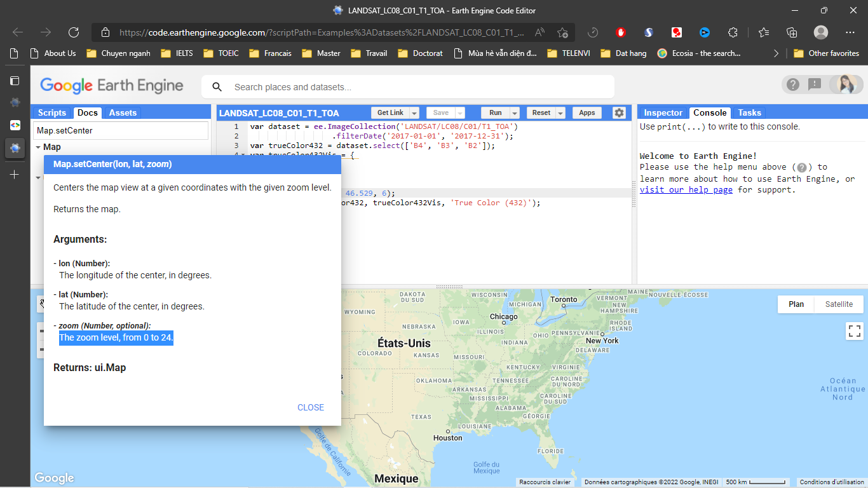This screenshot has width=868, height=488.
Task: Open the TOEIC favorites folder
Action: tap(221, 53)
